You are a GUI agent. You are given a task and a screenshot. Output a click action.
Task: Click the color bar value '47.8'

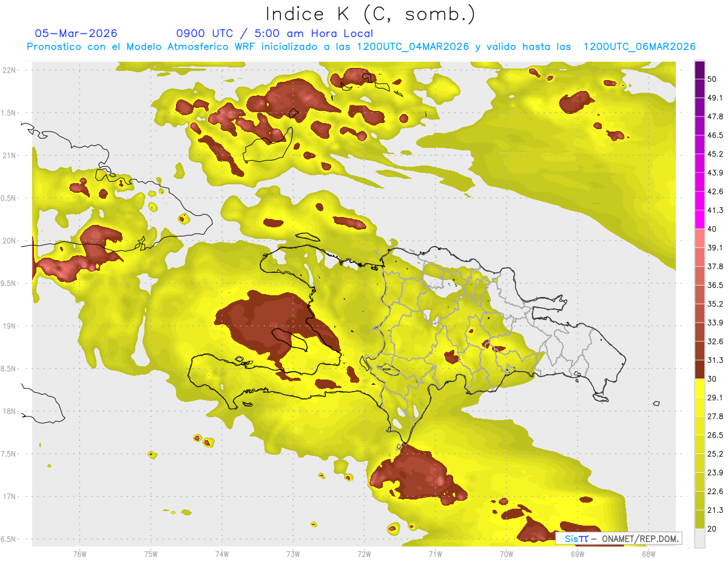pos(715,116)
